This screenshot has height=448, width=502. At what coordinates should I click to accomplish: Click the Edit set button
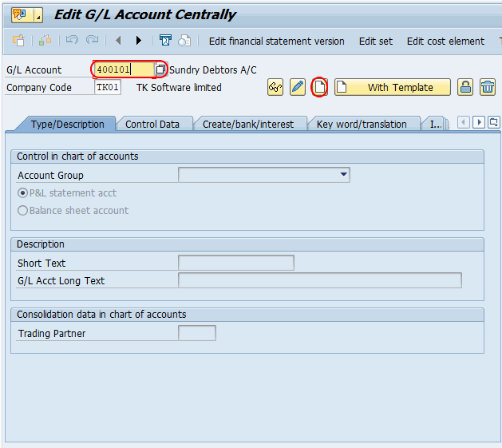[376, 41]
